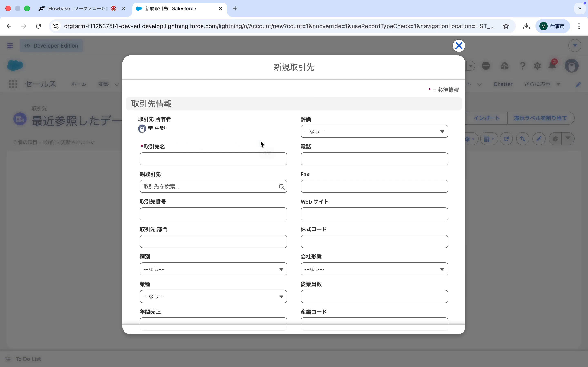Open Salesforce Setup via the gear icon
The height and width of the screenshot is (367, 588).
[537, 65]
